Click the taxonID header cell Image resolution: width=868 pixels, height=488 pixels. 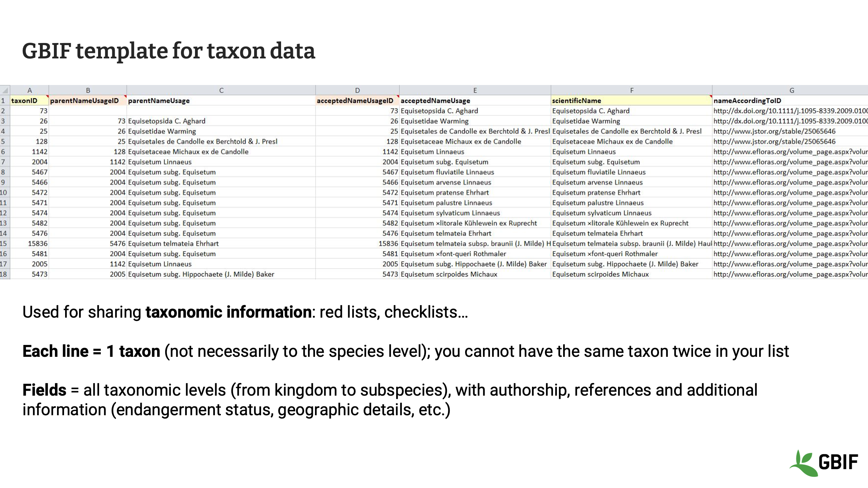(x=29, y=100)
